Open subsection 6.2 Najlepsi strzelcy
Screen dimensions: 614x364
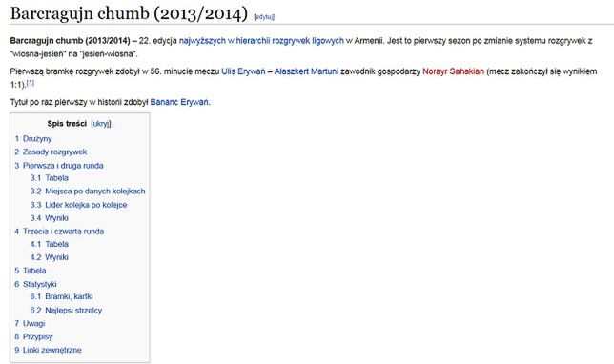point(66,311)
